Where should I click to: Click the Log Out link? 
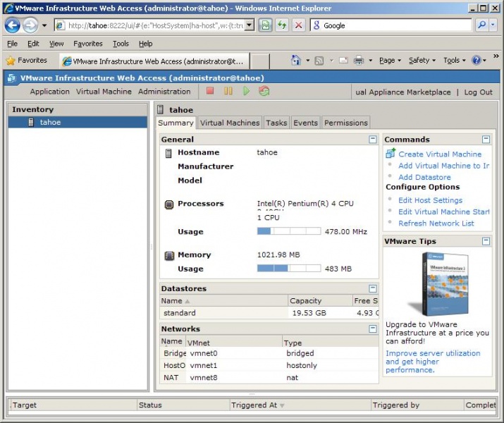coord(478,92)
